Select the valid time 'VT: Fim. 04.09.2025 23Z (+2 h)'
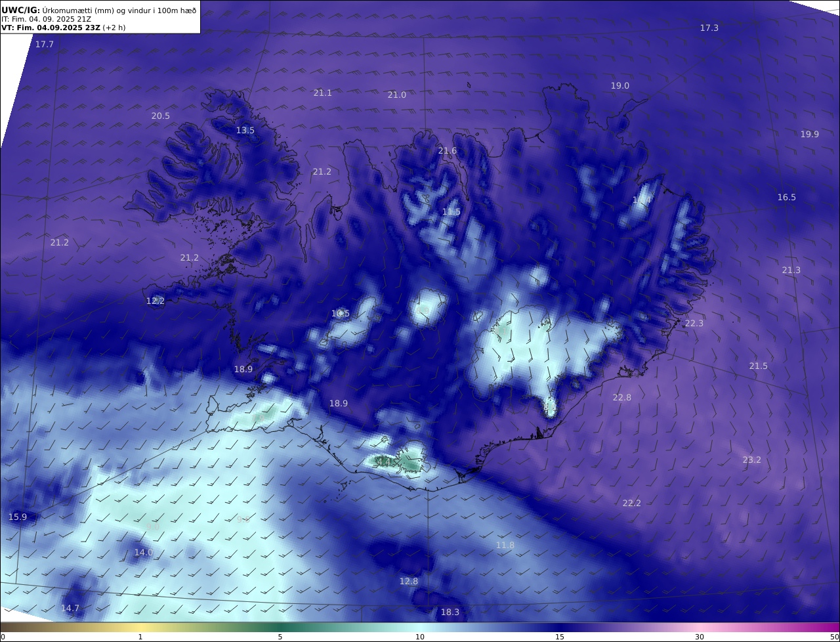840x642 pixels. coord(62,28)
